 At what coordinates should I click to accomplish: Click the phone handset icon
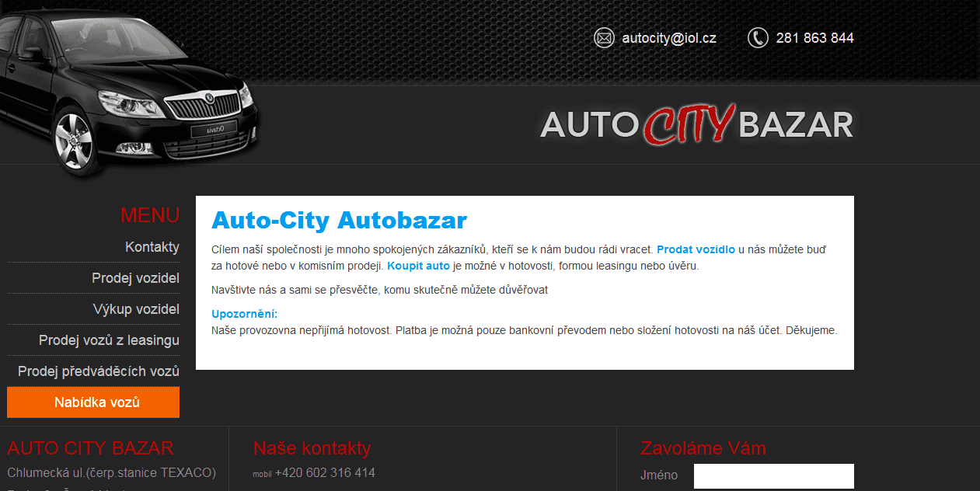(758, 37)
